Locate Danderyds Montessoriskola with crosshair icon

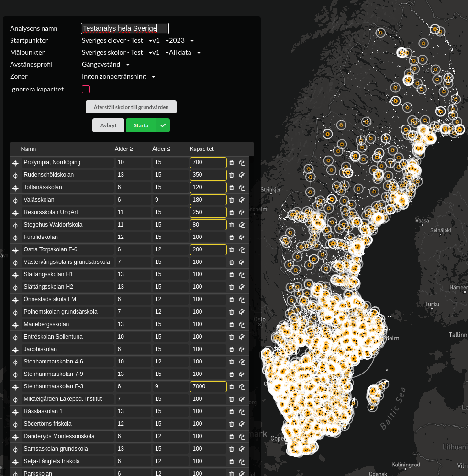15,437
